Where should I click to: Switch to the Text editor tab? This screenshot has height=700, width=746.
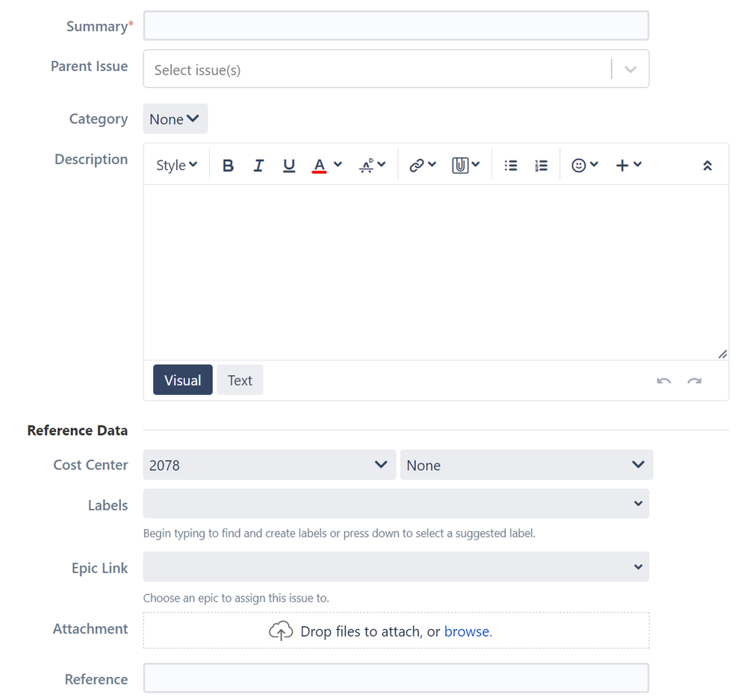coord(240,380)
